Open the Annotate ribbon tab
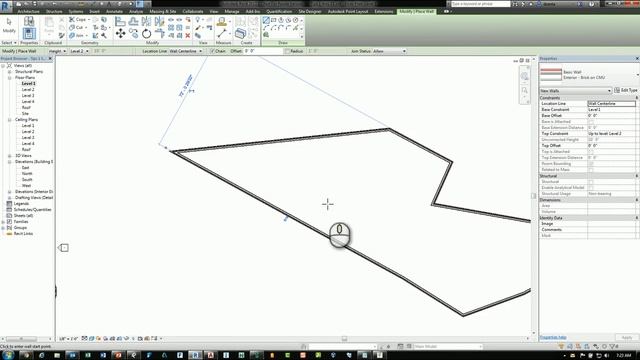Image resolution: width=640 pixels, height=360 pixels. pos(114,11)
